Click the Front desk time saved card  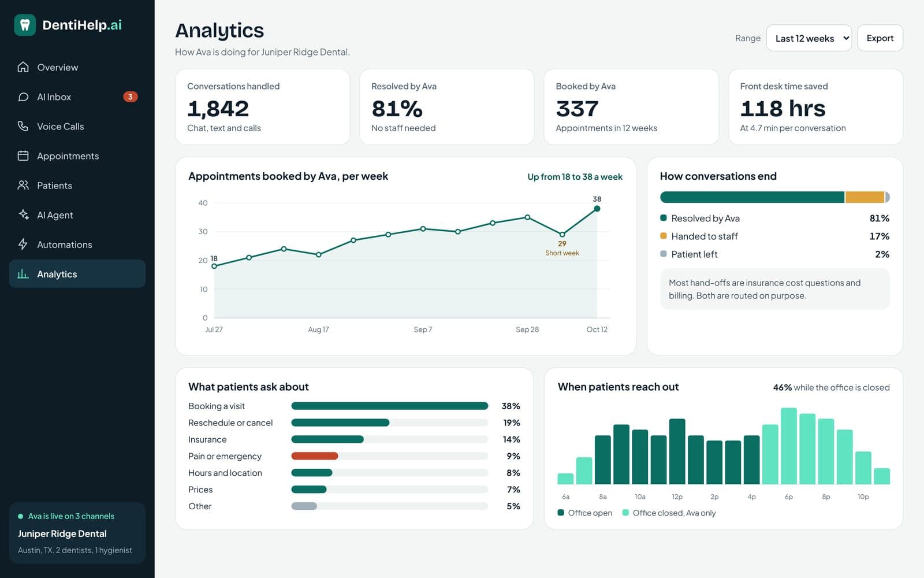(815, 107)
